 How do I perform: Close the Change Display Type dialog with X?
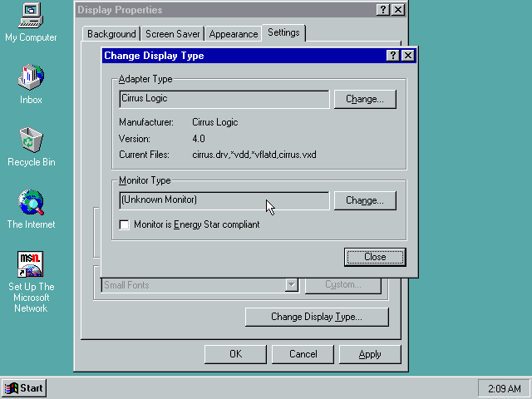tap(408, 56)
